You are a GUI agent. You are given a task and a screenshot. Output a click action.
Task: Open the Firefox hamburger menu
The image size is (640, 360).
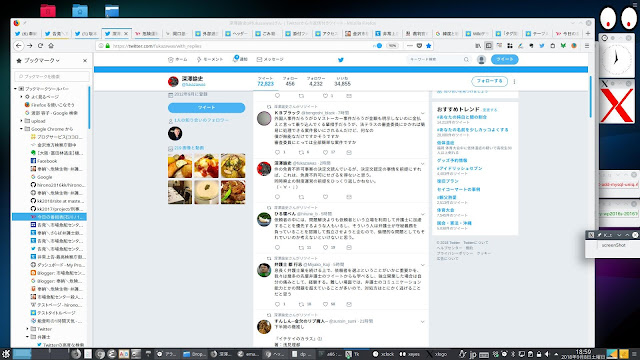point(587,46)
